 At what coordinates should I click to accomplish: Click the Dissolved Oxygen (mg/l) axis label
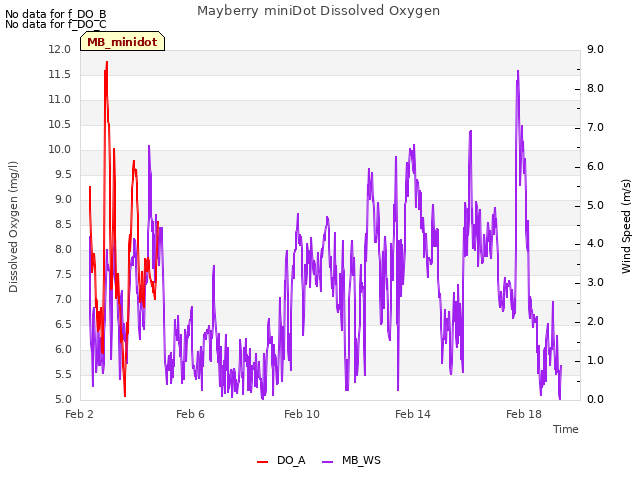[13, 227]
